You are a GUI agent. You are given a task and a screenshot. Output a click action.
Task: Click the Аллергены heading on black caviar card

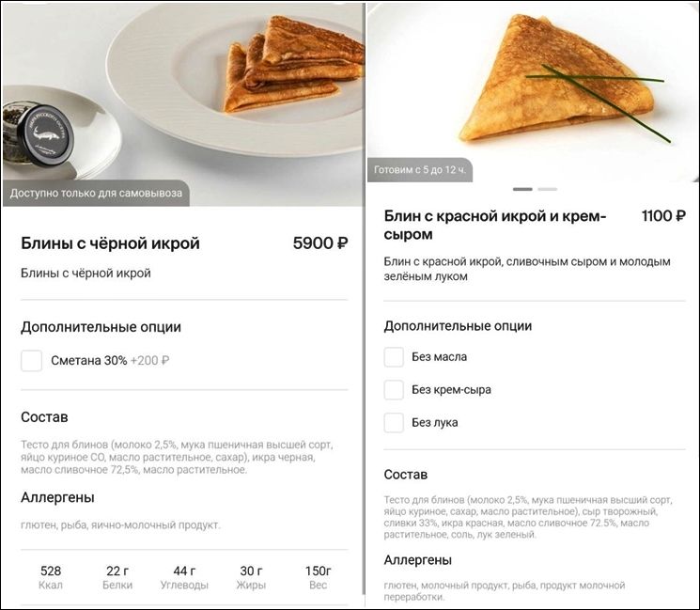click(x=58, y=498)
